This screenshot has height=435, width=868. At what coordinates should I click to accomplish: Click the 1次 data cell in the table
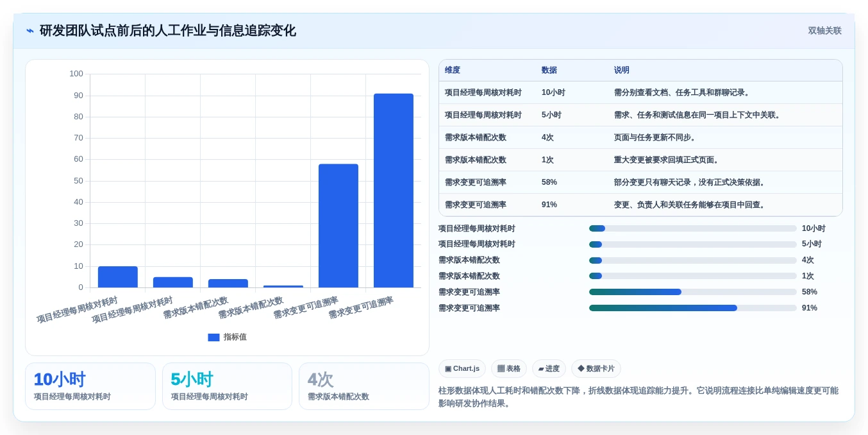tap(548, 160)
